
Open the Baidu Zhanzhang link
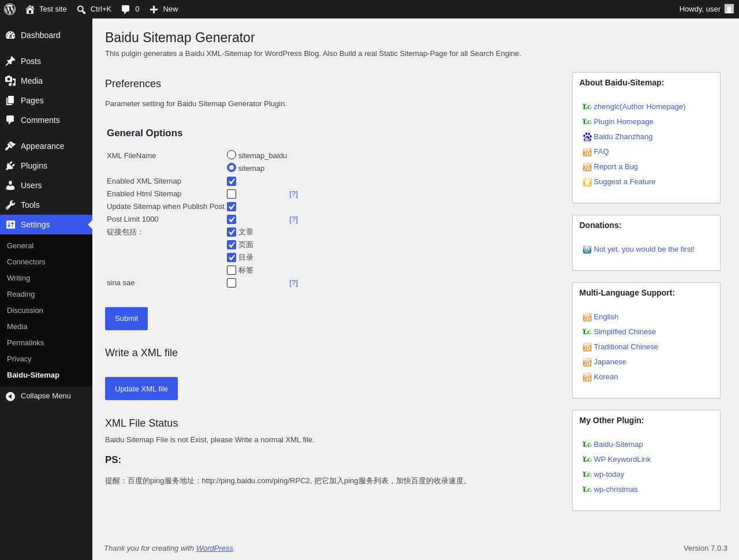[623, 137]
